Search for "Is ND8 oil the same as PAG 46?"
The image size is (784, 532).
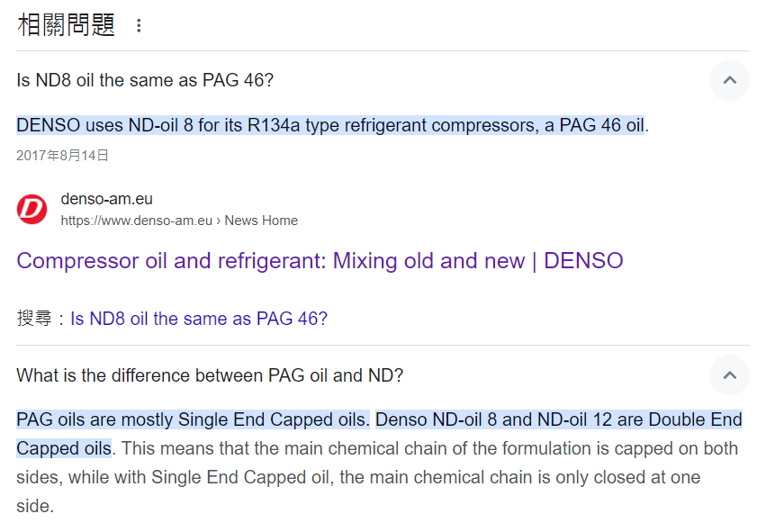pos(199,319)
